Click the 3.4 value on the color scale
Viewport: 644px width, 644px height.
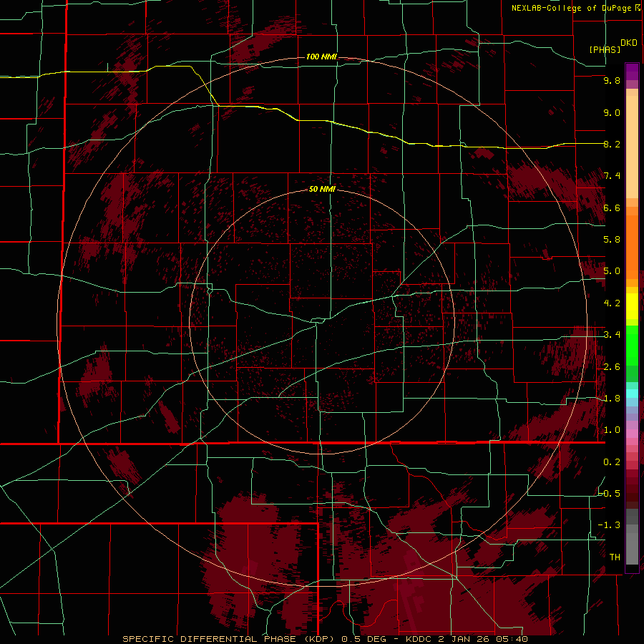click(612, 335)
